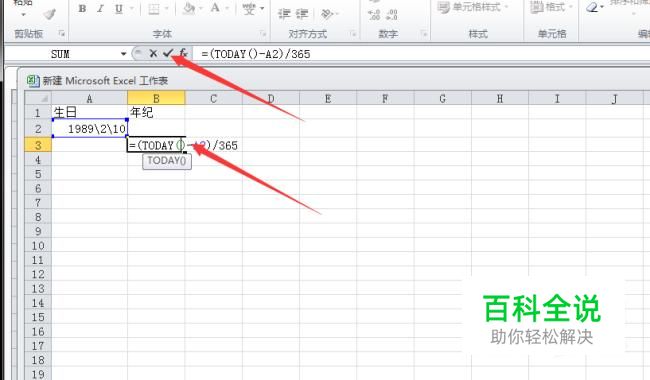Click the Clear eraser icon
The width and height of the screenshot is (650, 380).
[592, 8]
